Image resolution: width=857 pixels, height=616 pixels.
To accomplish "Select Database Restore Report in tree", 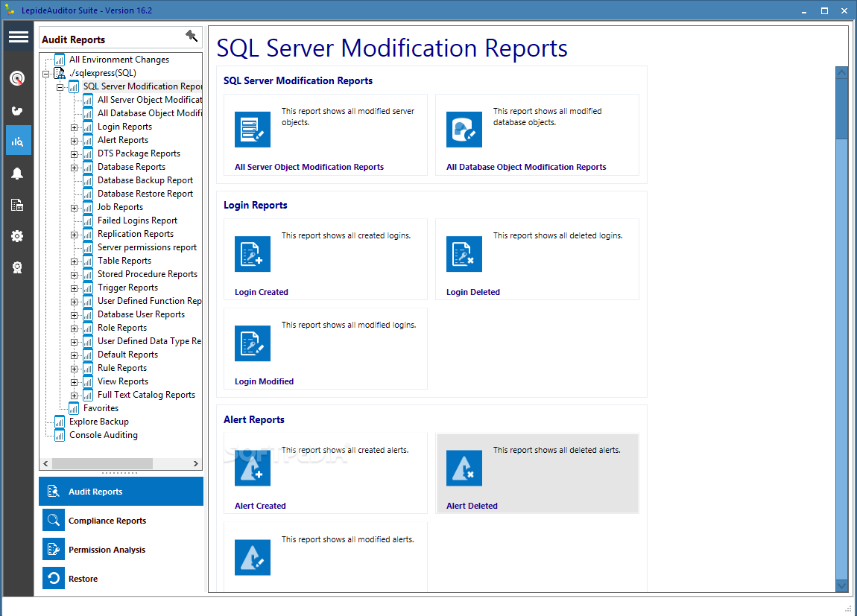I will 145,194.
